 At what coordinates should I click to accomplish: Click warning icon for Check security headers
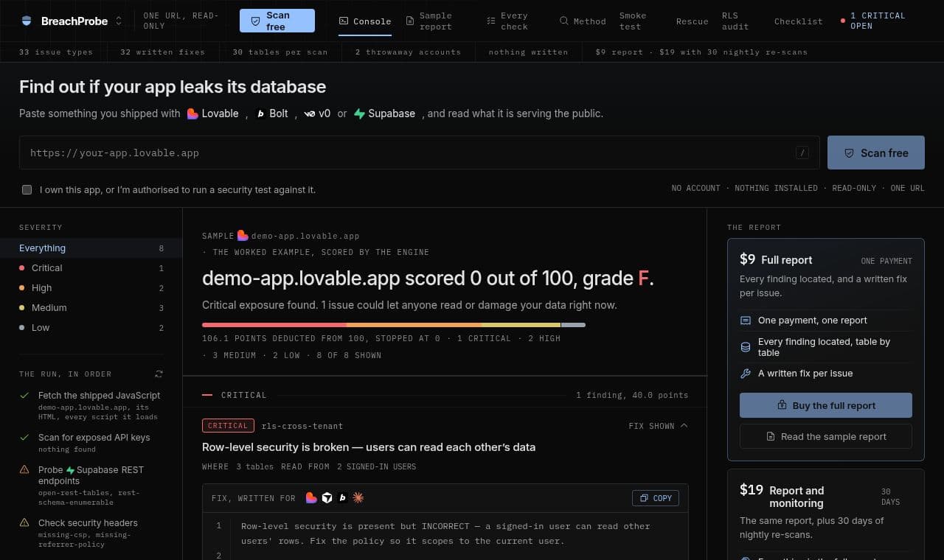coord(24,522)
